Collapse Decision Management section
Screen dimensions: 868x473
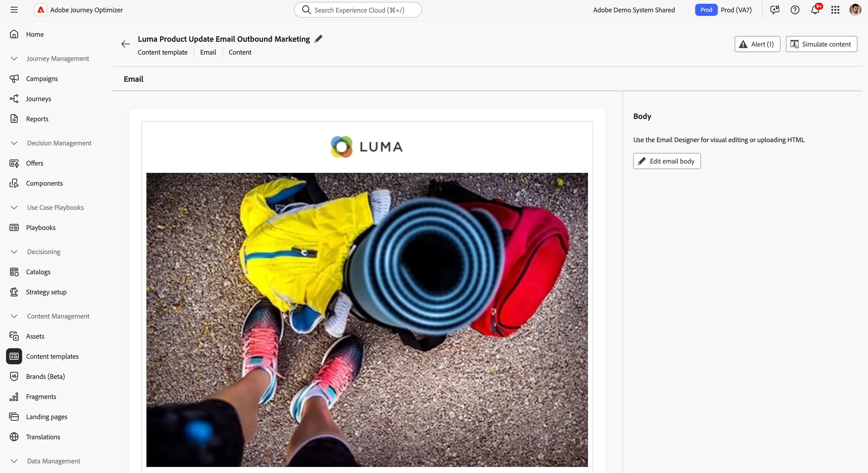[14, 143]
